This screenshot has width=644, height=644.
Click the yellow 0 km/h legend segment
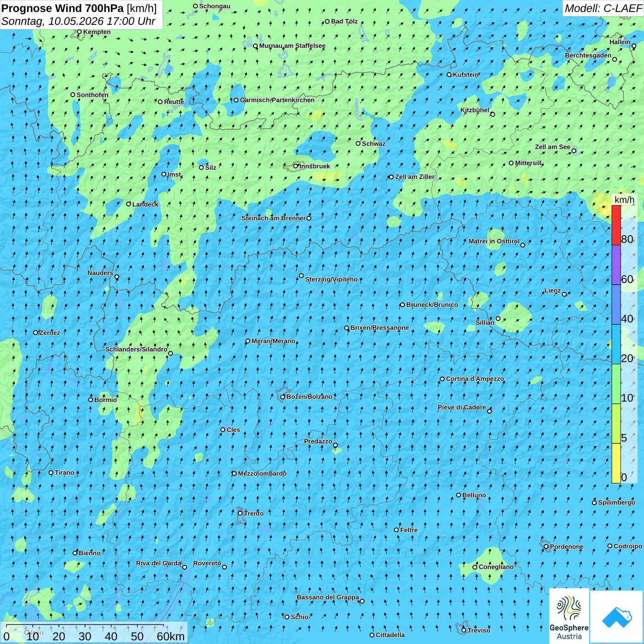(616, 463)
